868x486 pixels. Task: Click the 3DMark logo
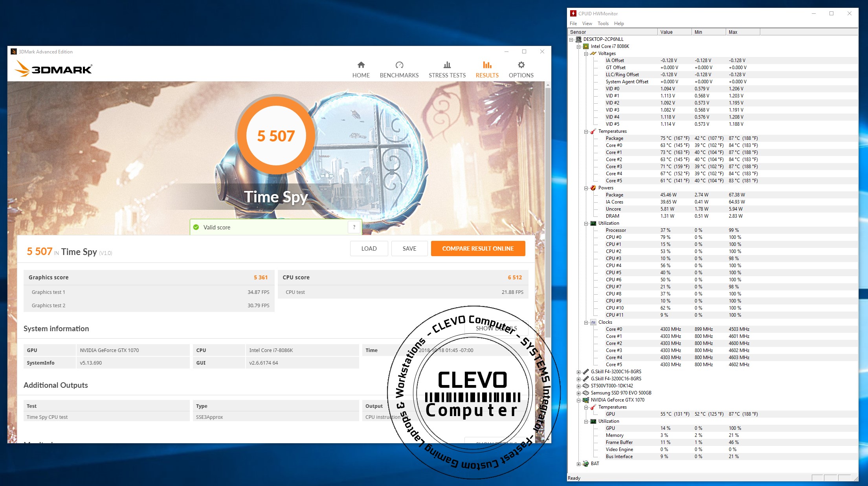[x=54, y=69]
